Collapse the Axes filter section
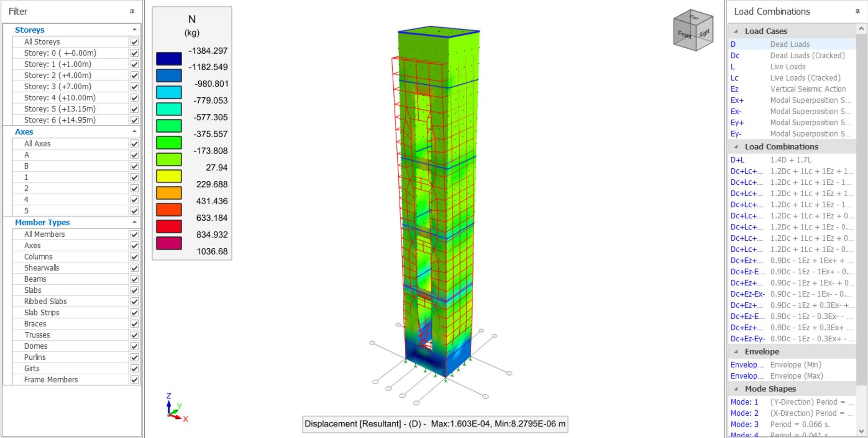868x438 pixels. (x=134, y=132)
